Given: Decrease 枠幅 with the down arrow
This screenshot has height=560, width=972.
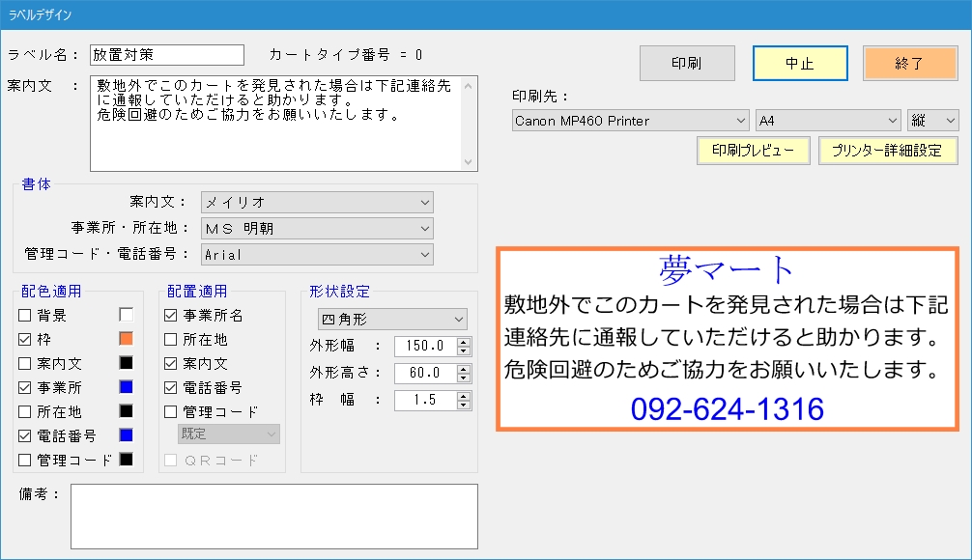Looking at the screenshot, I should coord(464,406).
